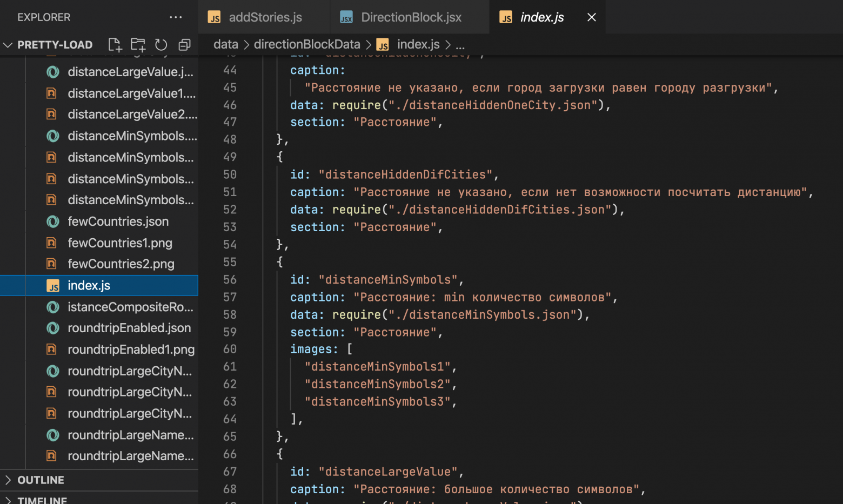Refresh the Explorer file list
This screenshot has height=504, width=843.
[x=161, y=45]
